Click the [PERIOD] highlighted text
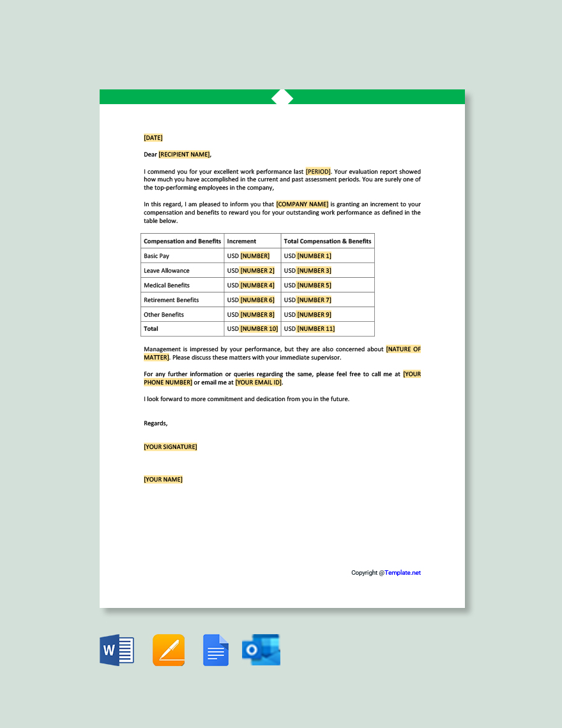The width and height of the screenshot is (562, 728). [316, 171]
